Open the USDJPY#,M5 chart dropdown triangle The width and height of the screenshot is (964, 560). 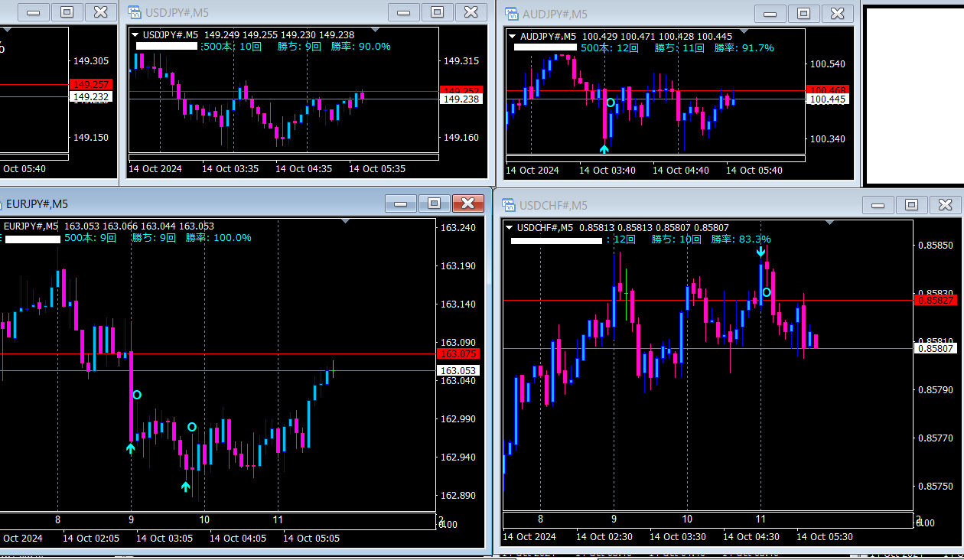135,34
